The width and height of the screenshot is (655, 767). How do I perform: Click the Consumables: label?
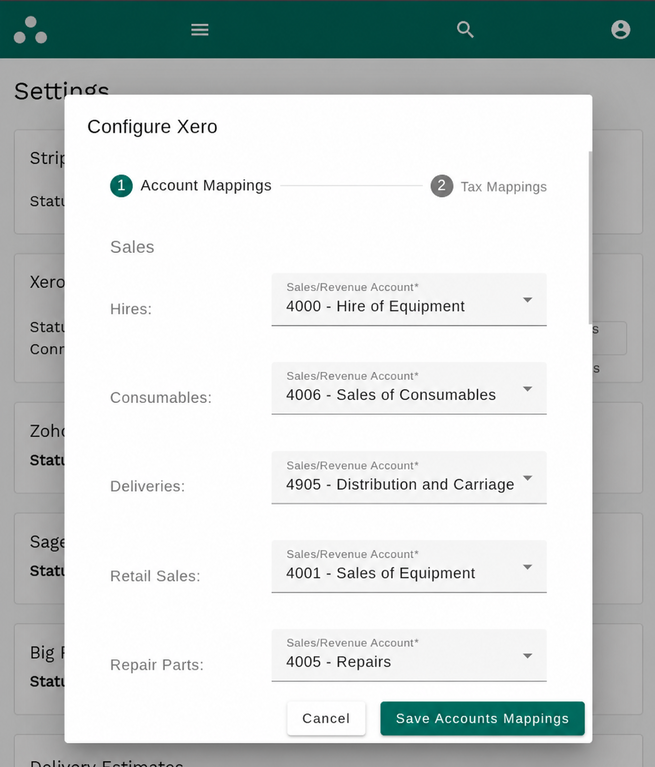[x=161, y=398]
